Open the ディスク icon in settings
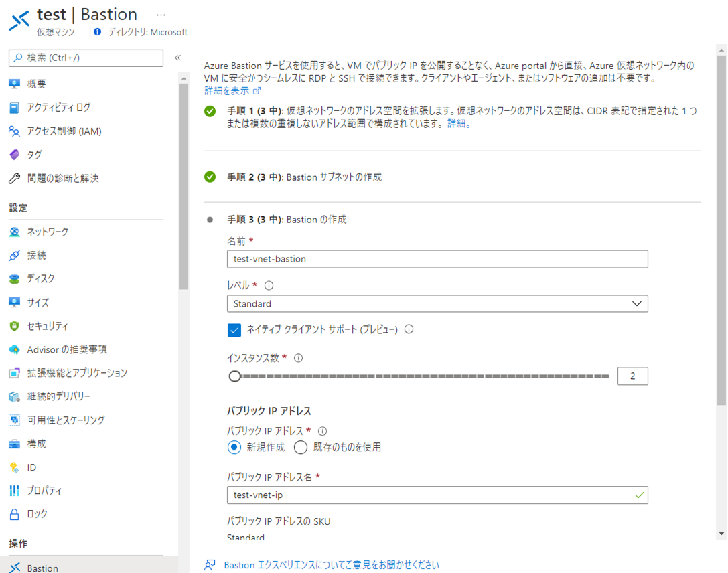This screenshot has height=573, width=728. (14, 279)
